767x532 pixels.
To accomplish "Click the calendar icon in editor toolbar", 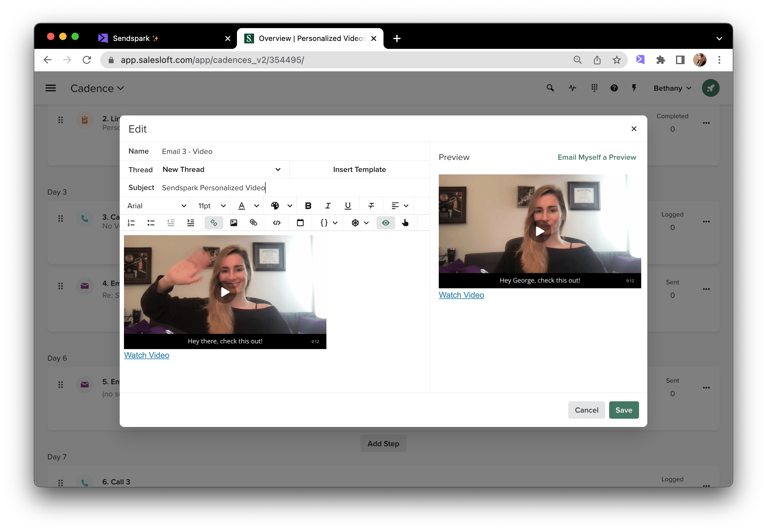I will pos(300,223).
